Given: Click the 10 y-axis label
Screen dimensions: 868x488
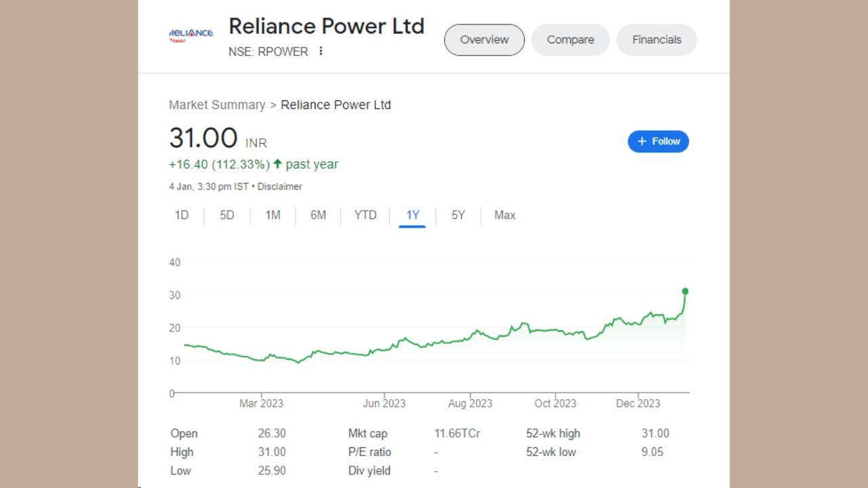Looking at the screenshot, I should [x=175, y=361].
